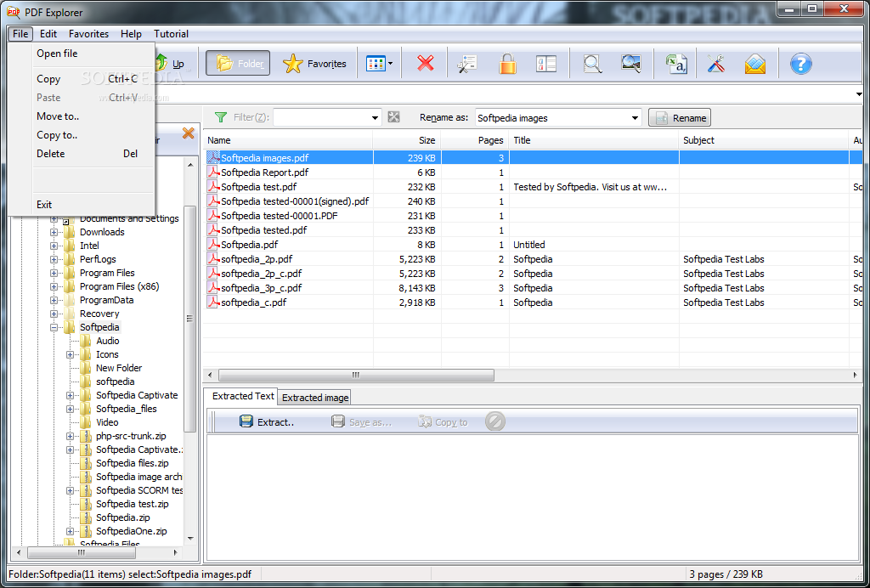Click the PDF Explorer app icon in the title bar
This screenshot has width=870, height=588.
point(14,12)
